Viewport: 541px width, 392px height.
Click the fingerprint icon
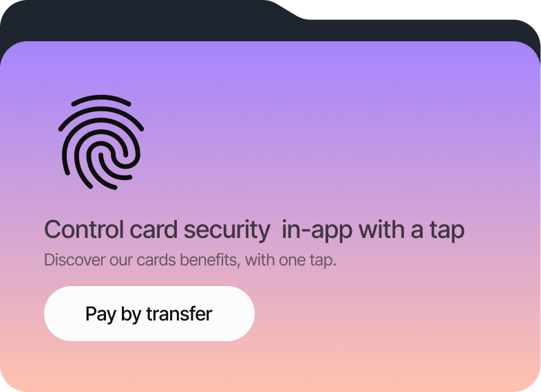[100, 142]
